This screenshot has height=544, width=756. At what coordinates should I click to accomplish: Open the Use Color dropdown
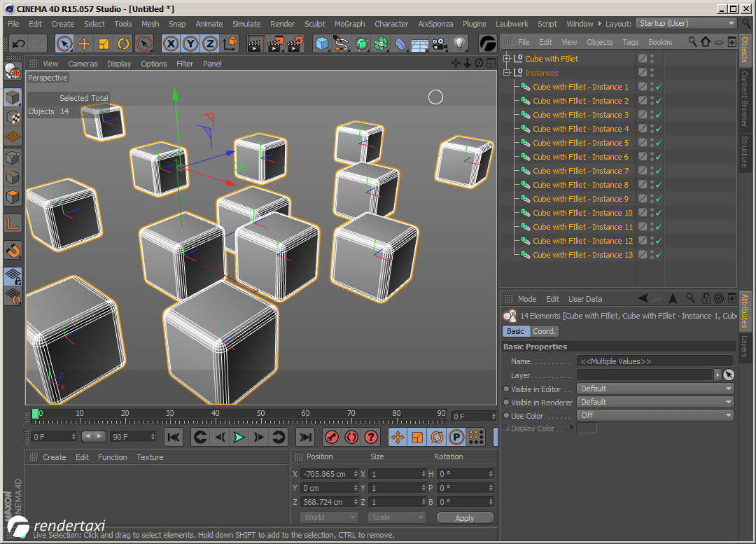pos(655,415)
